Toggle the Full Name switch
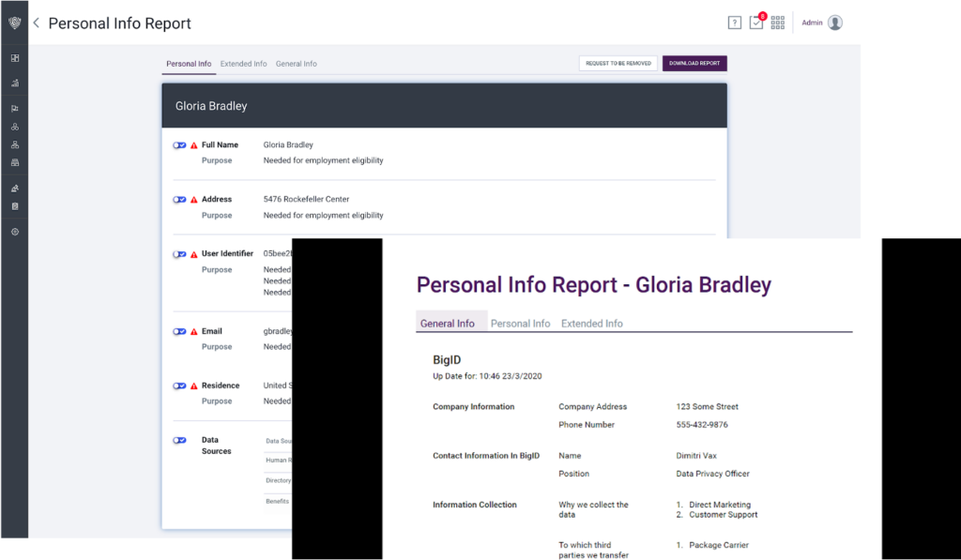Screen dimensions: 961x560 tap(179, 145)
